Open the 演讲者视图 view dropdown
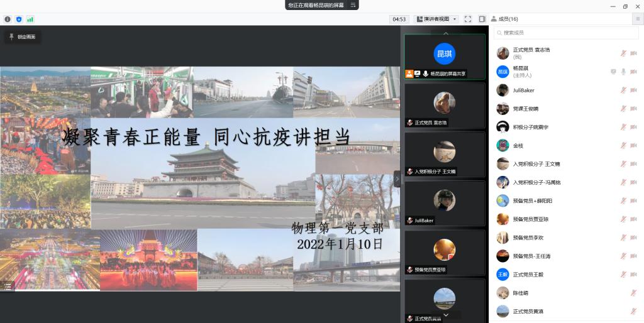This screenshot has width=644, height=323. pyautogui.click(x=436, y=19)
